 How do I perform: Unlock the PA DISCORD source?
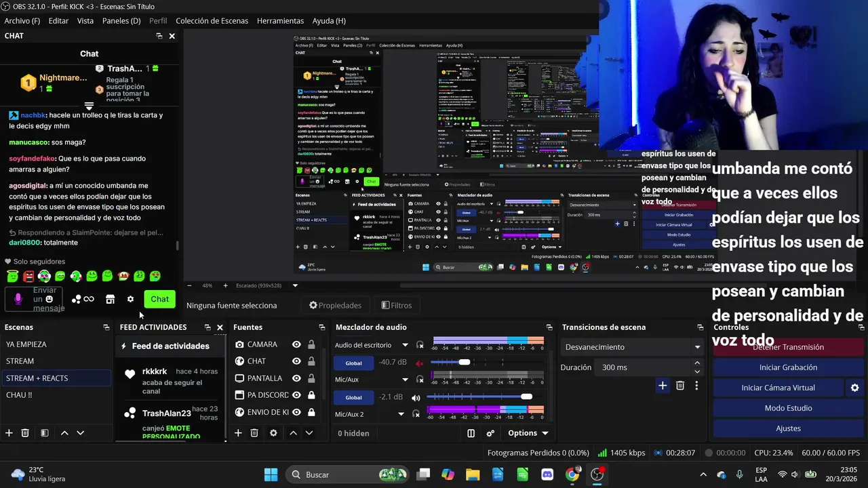point(311,395)
